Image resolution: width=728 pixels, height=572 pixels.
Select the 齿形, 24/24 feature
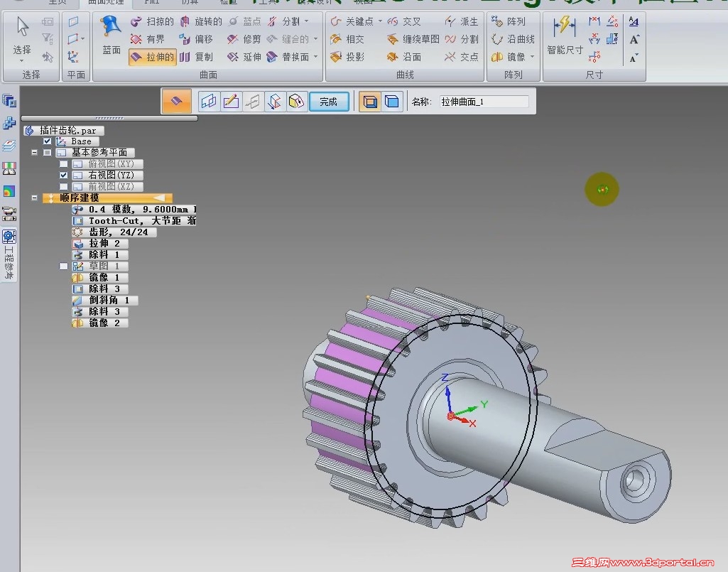click(x=114, y=232)
